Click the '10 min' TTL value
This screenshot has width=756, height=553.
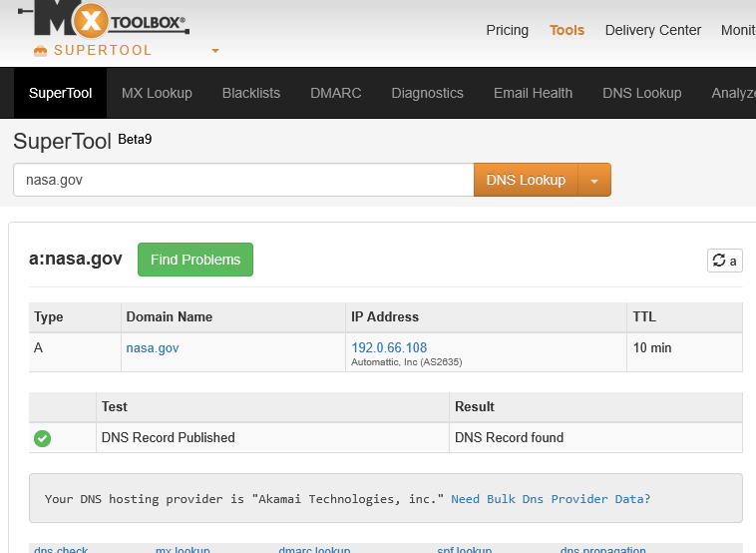[x=652, y=348]
